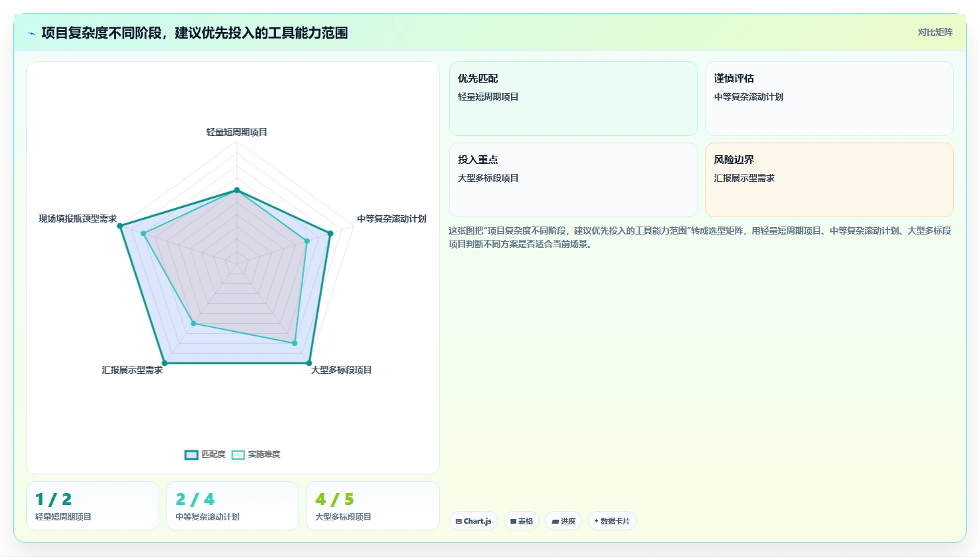Select the 谨慎评估 card
The image size is (980, 557).
pyautogui.click(x=829, y=99)
